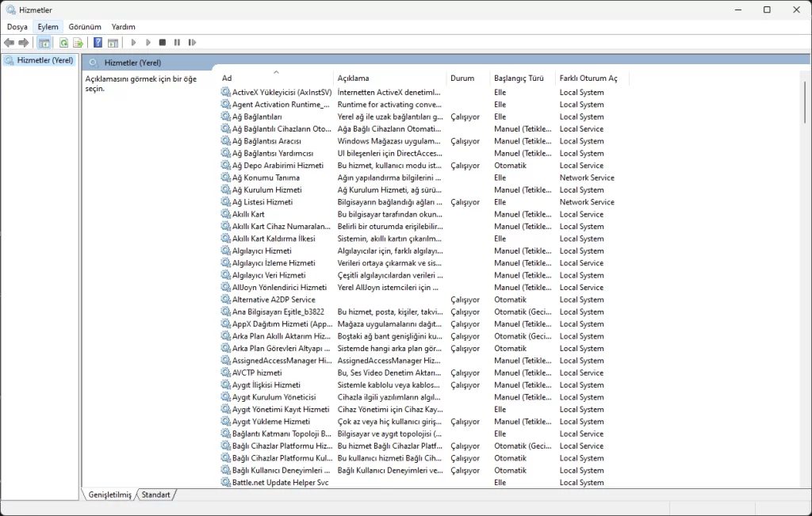812x516 pixels.
Task: Switch to the Standart tab
Action: 155,495
